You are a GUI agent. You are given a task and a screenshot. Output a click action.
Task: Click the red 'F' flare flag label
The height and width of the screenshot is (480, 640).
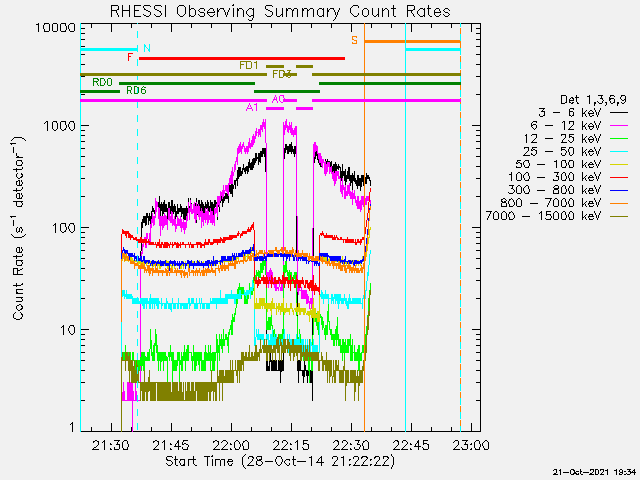pos(130,57)
